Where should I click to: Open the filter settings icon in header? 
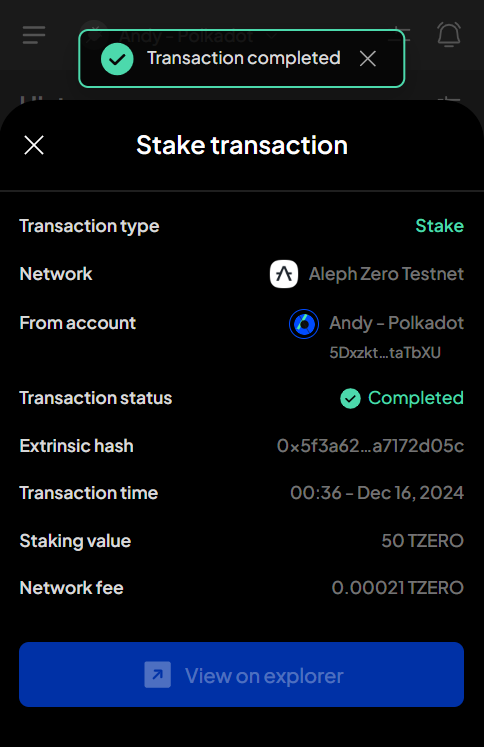(x=400, y=35)
